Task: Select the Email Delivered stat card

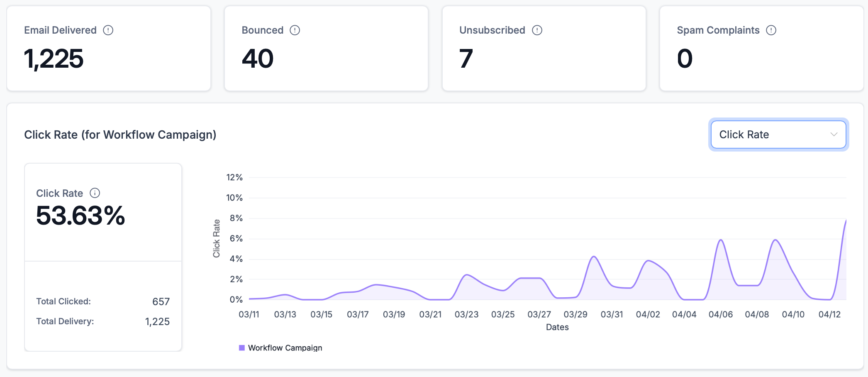Action: click(x=109, y=48)
